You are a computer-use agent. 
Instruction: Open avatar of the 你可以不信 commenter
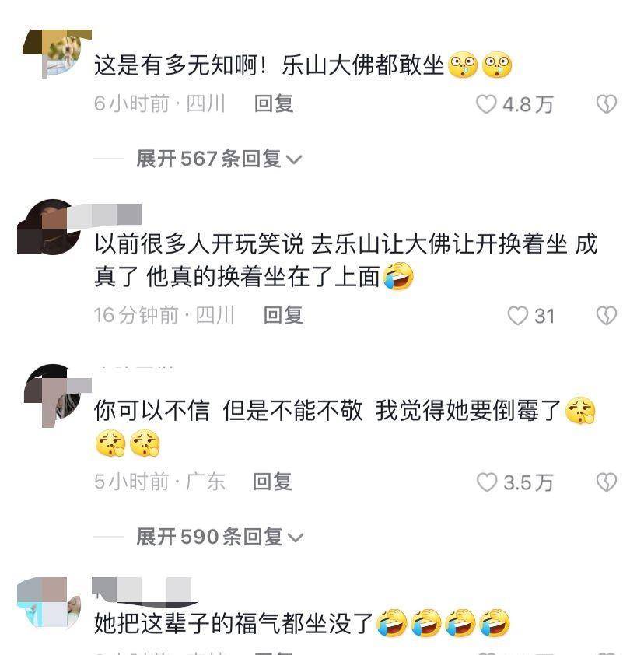click(x=54, y=394)
